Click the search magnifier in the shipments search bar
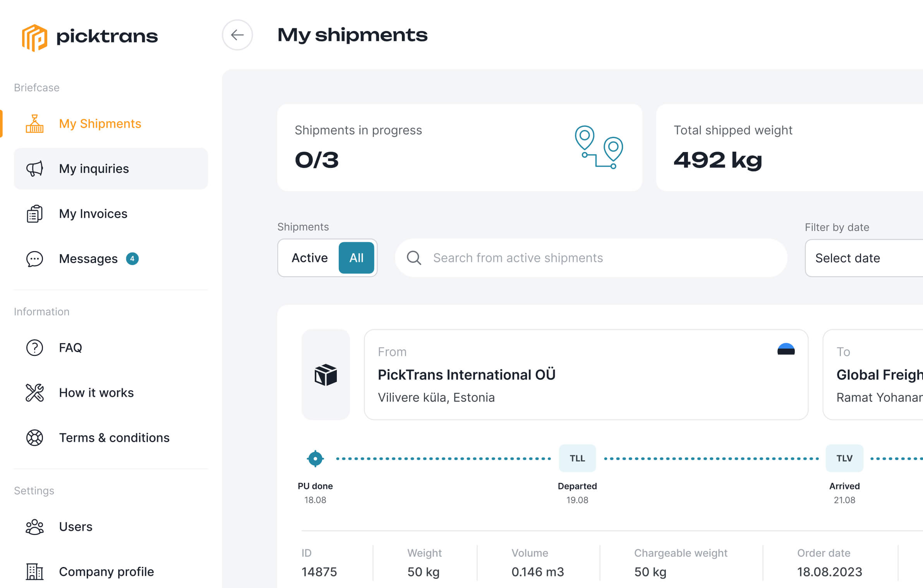The height and width of the screenshot is (588, 923). [x=414, y=258]
